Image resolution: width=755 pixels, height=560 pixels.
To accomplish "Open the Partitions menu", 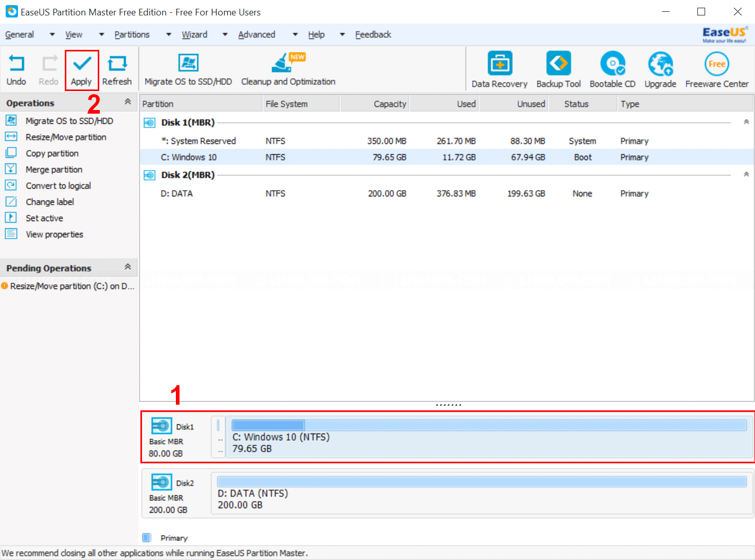I will pyautogui.click(x=132, y=34).
